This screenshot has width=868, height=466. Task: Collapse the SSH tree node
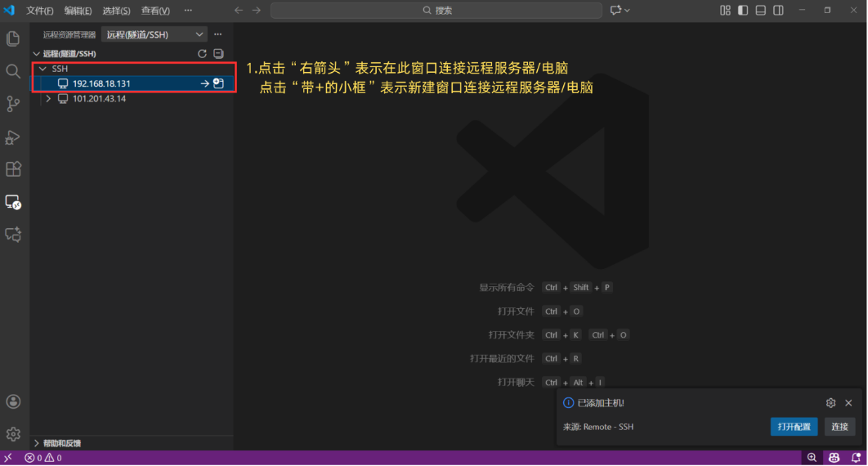(43, 69)
